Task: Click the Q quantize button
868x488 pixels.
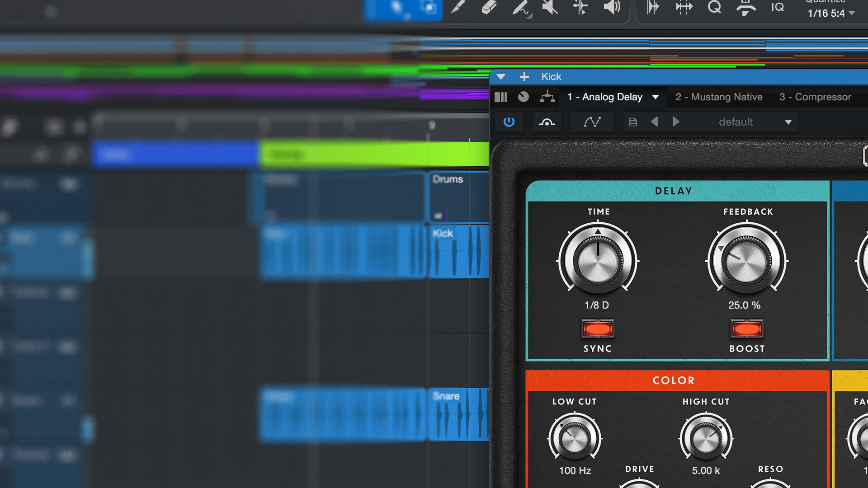Action: click(x=714, y=7)
